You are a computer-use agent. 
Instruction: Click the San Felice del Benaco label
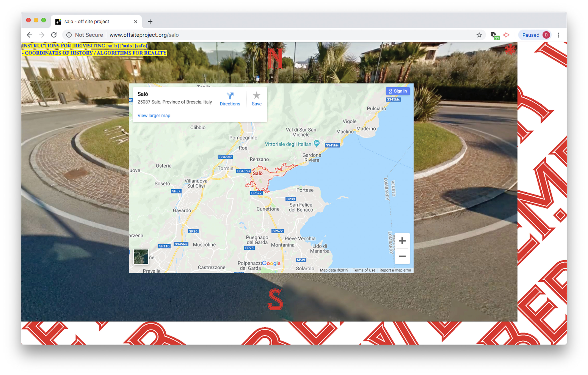pos(301,207)
